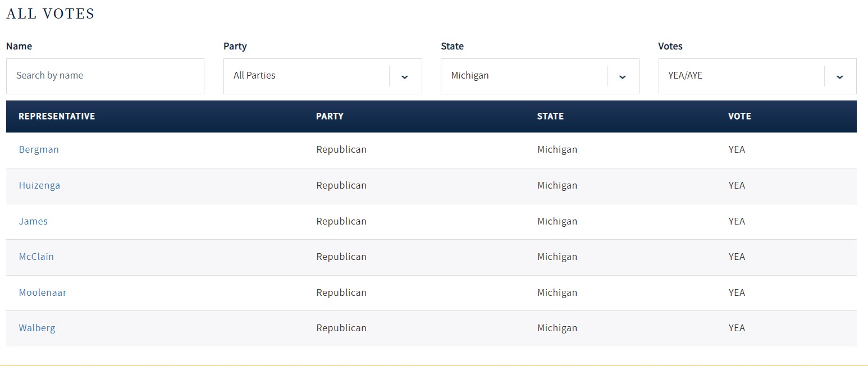This screenshot has width=868, height=366.
Task: Click the Party dropdown chevron arrow
Action: click(x=405, y=76)
